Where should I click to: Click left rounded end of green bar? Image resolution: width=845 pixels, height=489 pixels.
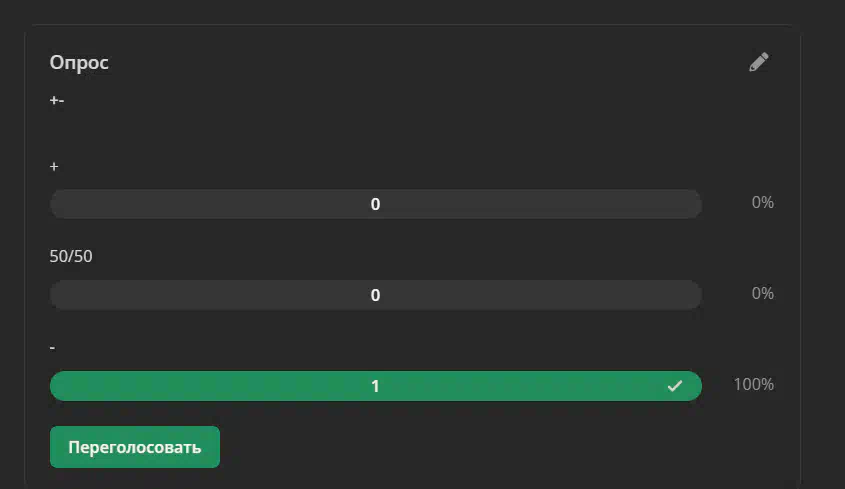[59, 386]
